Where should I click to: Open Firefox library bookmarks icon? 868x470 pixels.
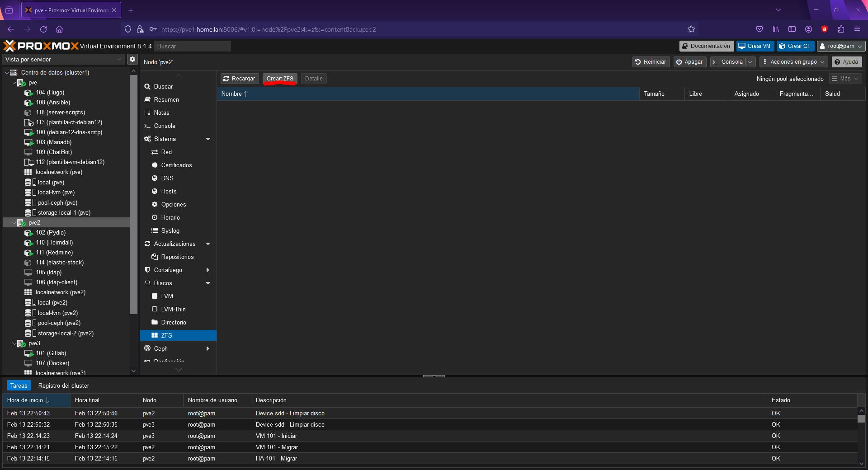tap(776, 29)
